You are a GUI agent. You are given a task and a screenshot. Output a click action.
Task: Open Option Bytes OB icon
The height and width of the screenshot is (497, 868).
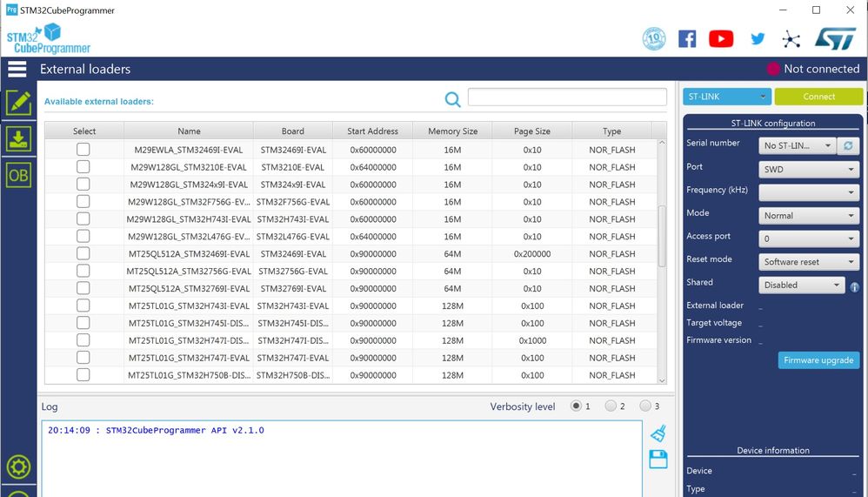pyautogui.click(x=18, y=175)
